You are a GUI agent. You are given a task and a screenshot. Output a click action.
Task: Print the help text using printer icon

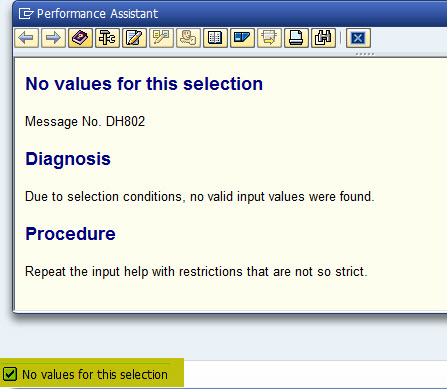[x=296, y=38]
